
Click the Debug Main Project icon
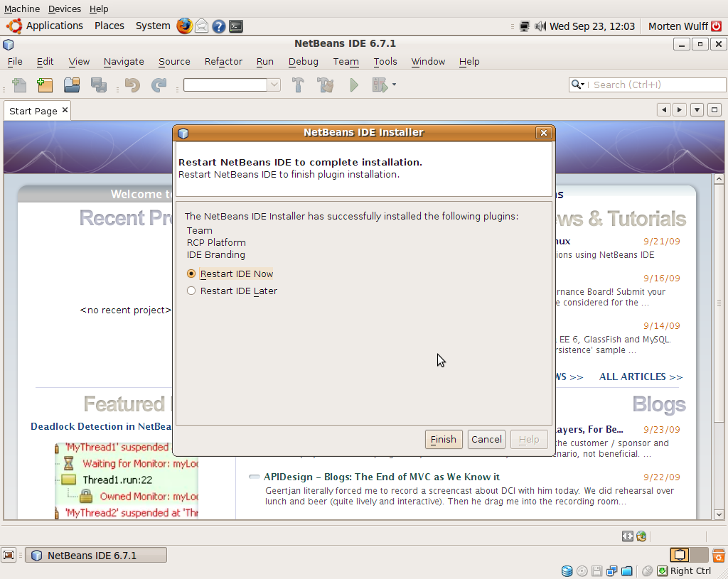[380, 85]
